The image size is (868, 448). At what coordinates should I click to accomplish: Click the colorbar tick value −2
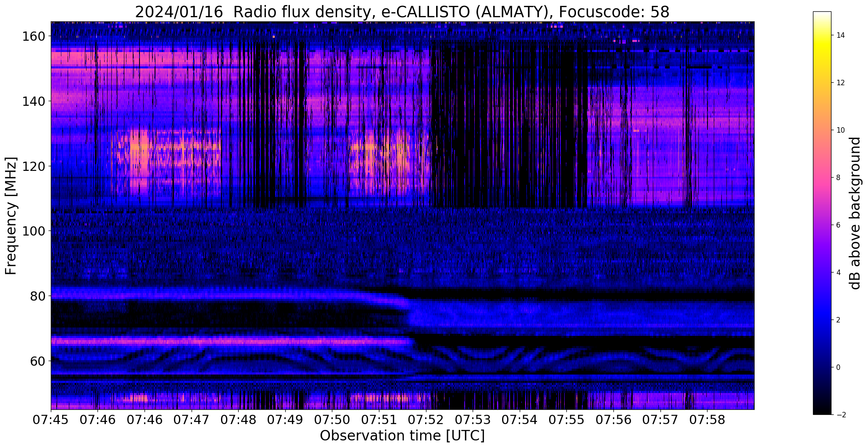(x=841, y=415)
